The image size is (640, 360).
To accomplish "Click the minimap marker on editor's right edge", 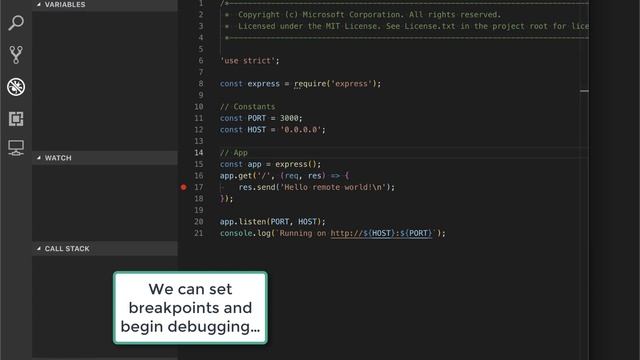I will point(584,91).
